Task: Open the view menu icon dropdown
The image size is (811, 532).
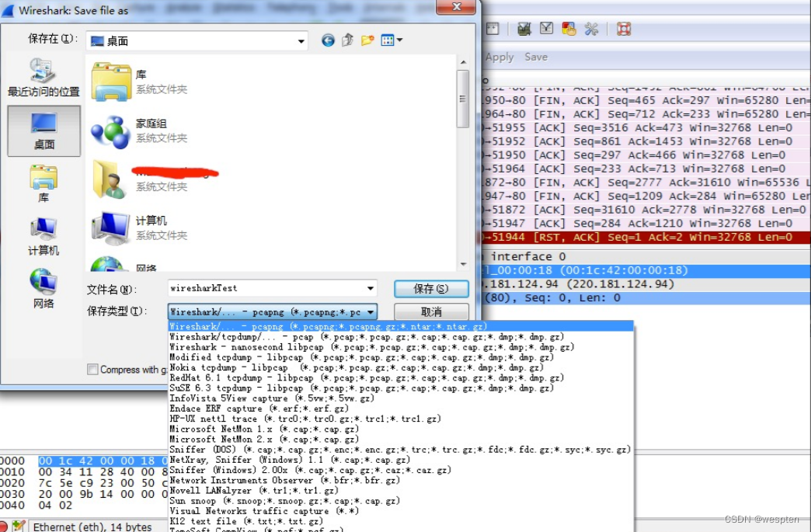Action: point(392,40)
